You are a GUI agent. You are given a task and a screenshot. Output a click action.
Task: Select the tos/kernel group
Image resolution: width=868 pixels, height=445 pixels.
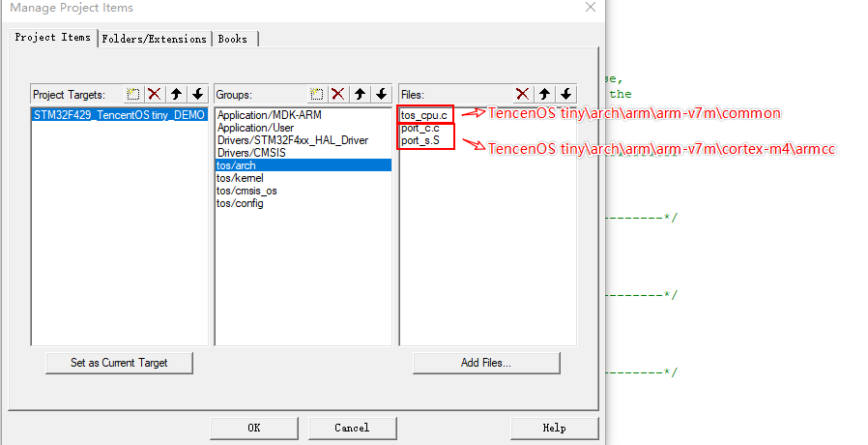(303, 178)
